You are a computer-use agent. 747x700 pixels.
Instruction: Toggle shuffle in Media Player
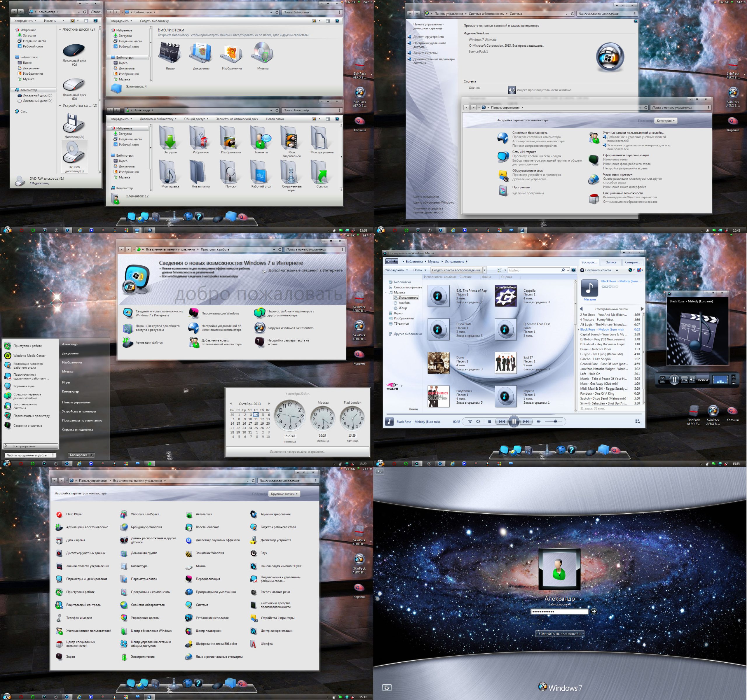click(x=470, y=421)
